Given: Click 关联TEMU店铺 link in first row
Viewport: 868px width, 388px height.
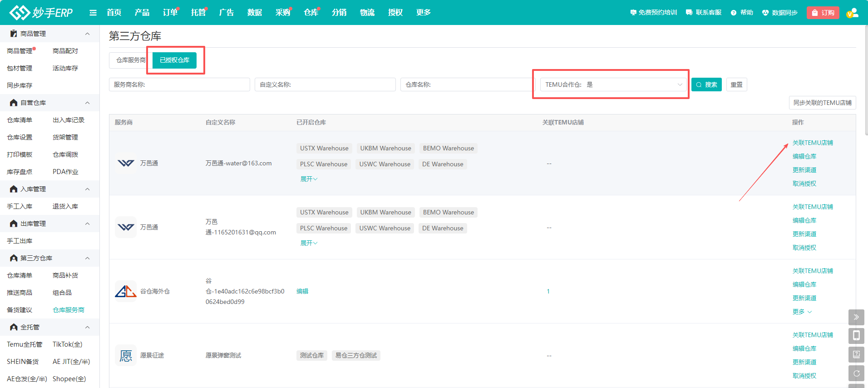Looking at the screenshot, I should pos(813,143).
